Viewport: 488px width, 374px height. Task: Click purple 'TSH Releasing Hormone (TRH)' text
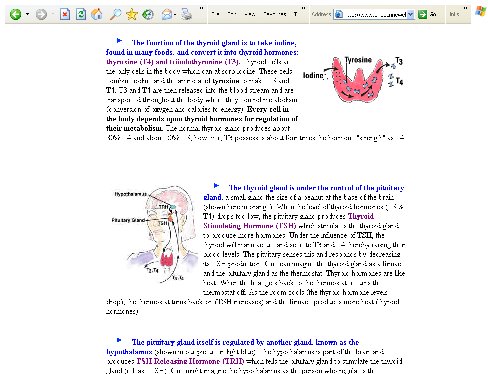point(190,361)
